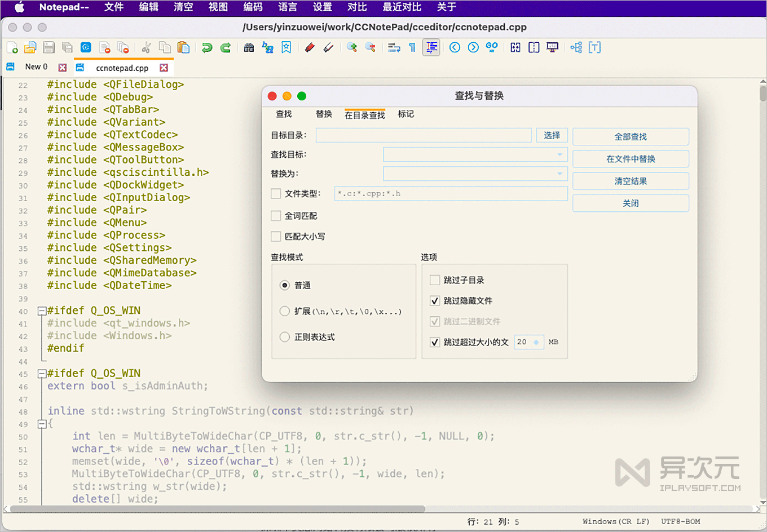Open the Find tool using the binoculars icon
Viewport: 767px width, 532px height.
tap(248, 47)
